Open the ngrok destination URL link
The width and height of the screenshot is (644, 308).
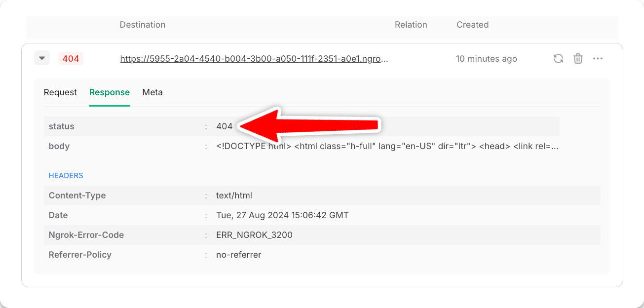coord(255,59)
